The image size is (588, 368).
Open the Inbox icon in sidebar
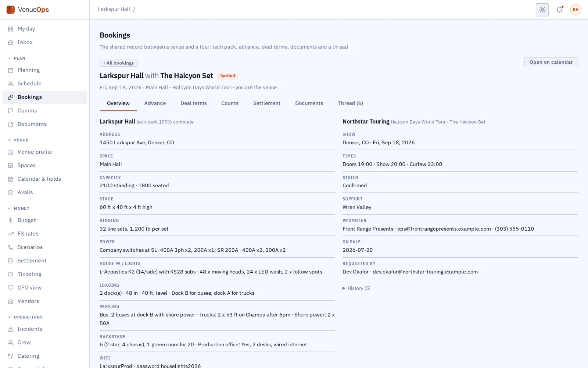click(x=11, y=43)
